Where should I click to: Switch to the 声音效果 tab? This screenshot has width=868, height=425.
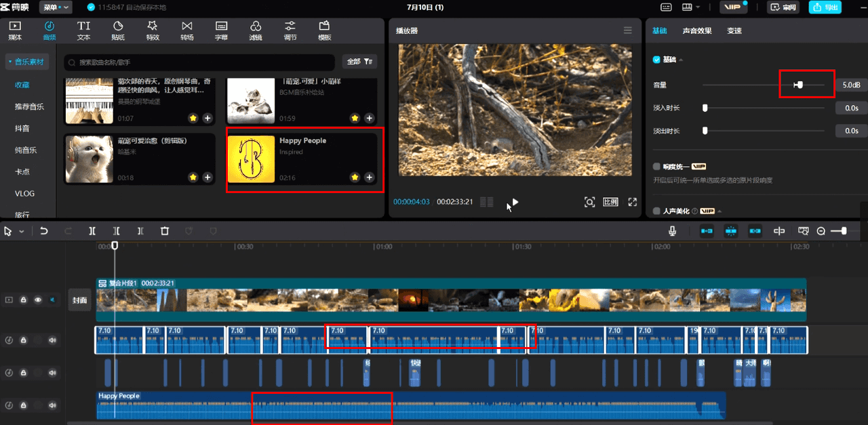point(697,31)
